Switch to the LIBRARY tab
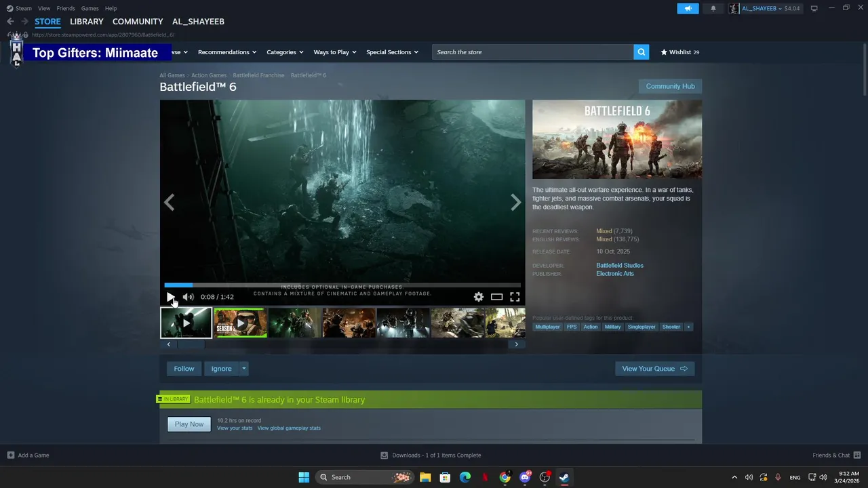The image size is (868, 488). (87, 22)
